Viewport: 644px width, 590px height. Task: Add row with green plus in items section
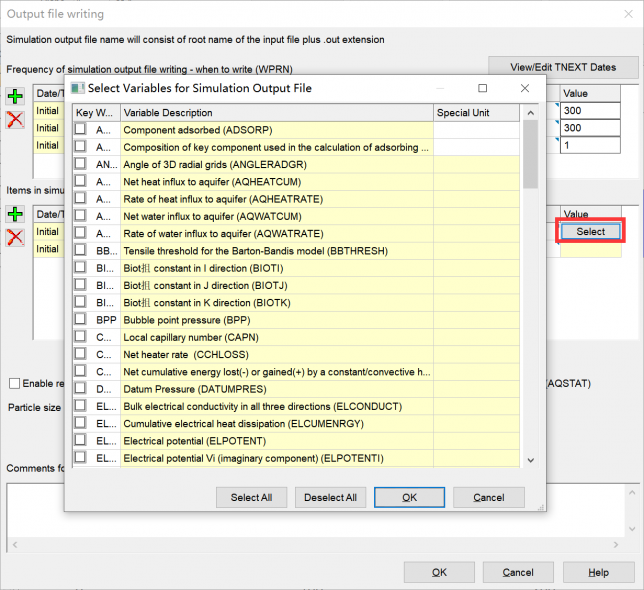[16, 215]
